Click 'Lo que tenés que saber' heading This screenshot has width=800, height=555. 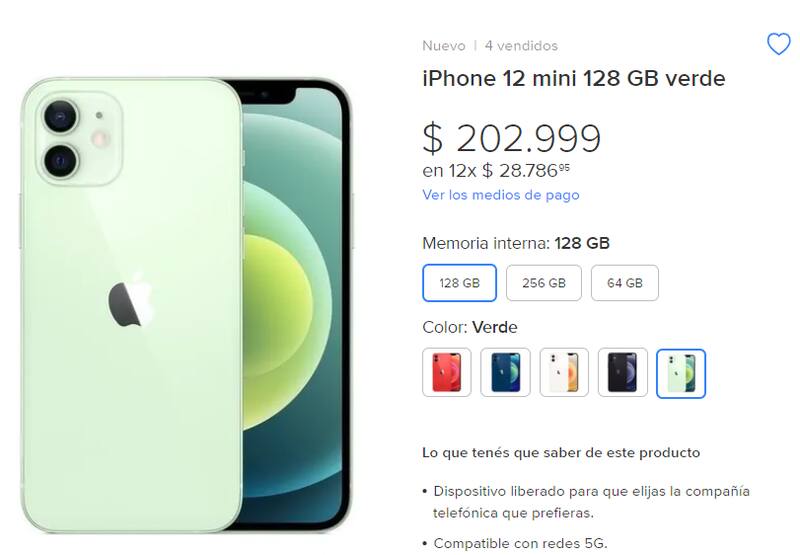(x=561, y=452)
